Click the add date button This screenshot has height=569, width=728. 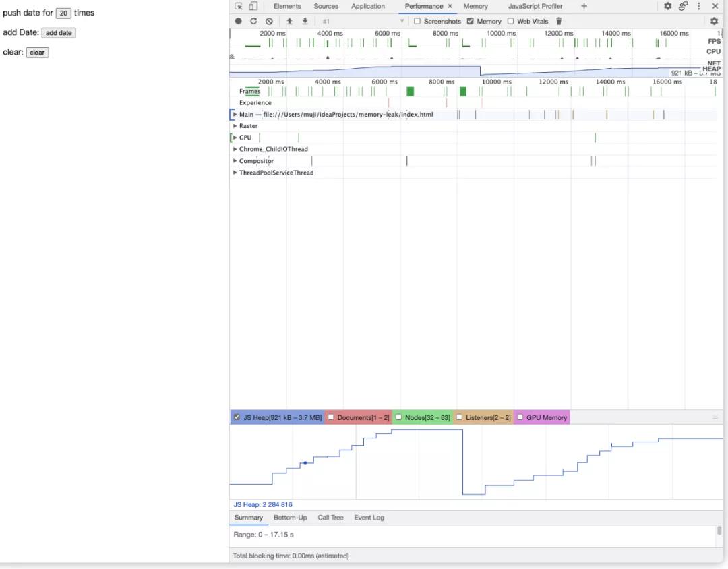pyautogui.click(x=59, y=33)
